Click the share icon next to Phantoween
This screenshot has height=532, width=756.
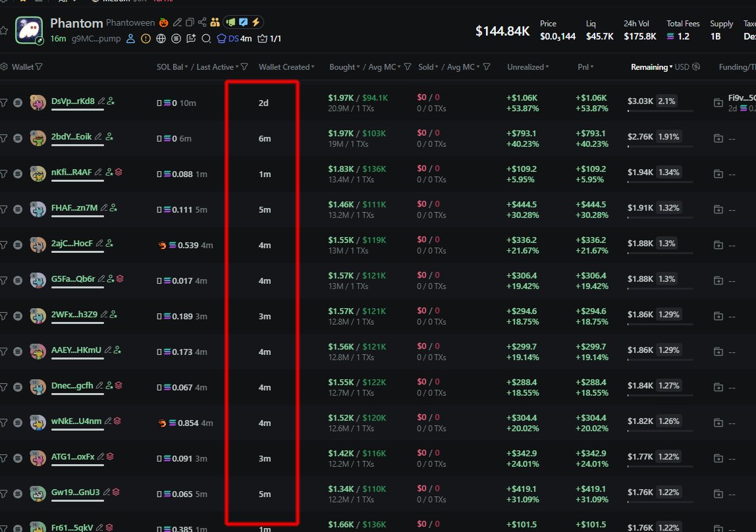coord(202,23)
